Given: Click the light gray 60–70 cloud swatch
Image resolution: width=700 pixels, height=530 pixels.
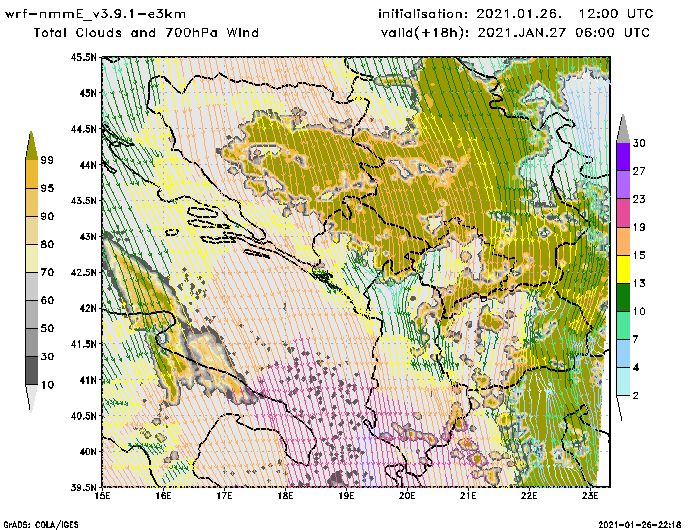Looking at the screenshot, I should 32,287.
